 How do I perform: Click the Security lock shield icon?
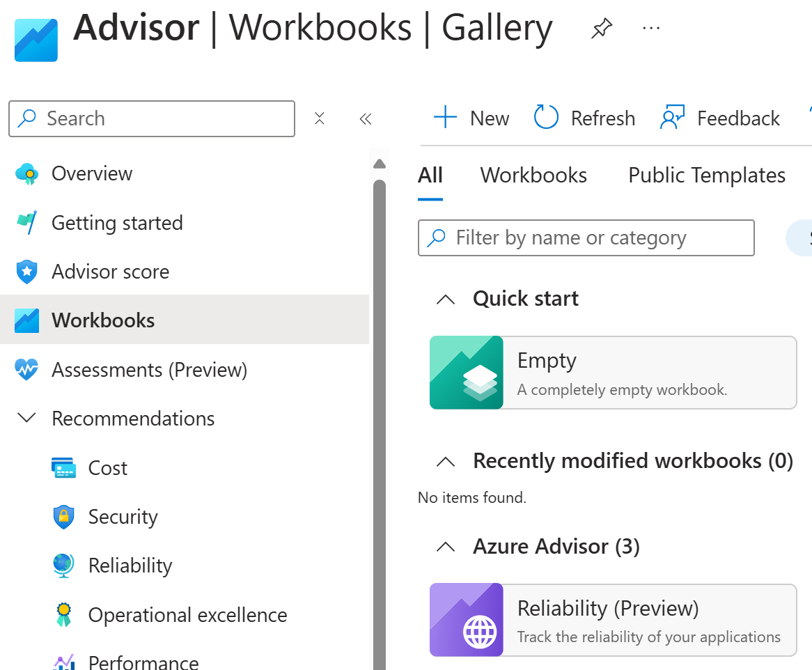click(x=63, y=517)
